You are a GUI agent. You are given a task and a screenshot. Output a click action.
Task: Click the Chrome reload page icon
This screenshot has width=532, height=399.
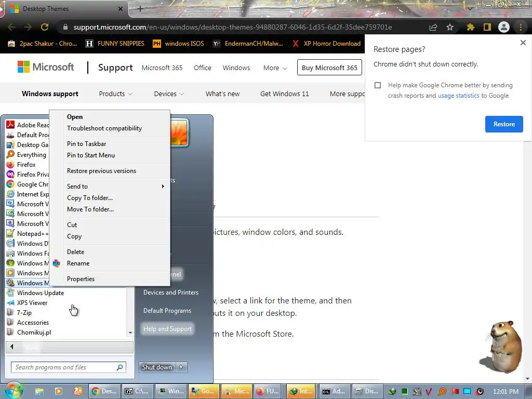pyautogui.click(x=45, y=27)
